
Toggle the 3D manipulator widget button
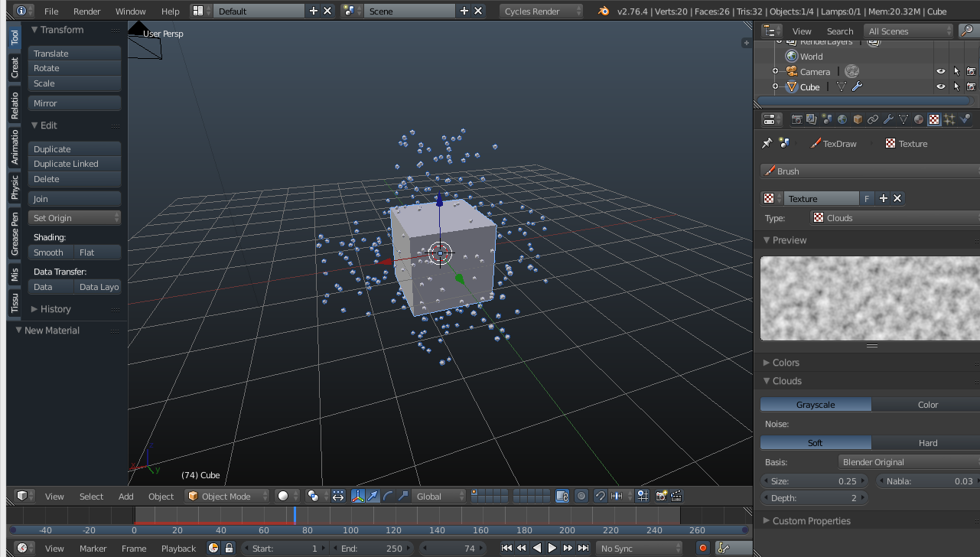pyautogui.click(x=358, y=496)
